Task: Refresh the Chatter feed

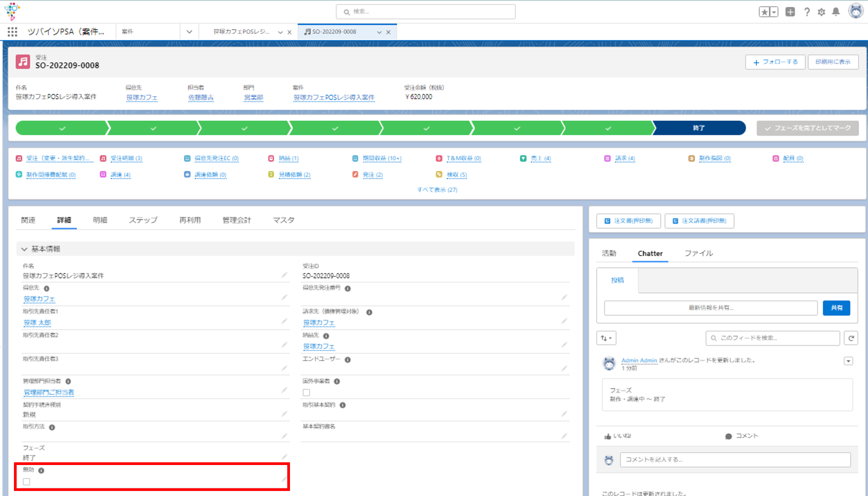Action: click(x=851, y=338)
